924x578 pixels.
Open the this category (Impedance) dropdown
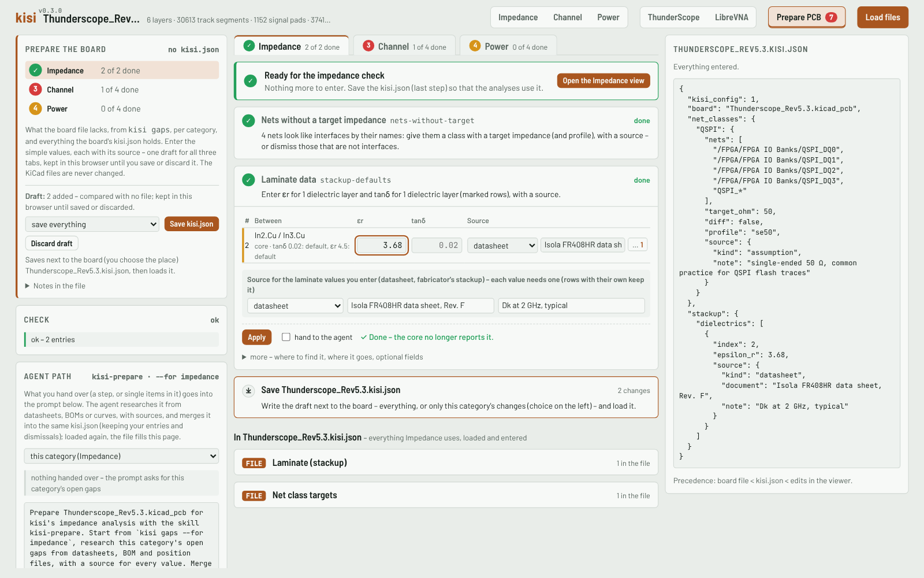pyautogui.click(x=121, y=456)
